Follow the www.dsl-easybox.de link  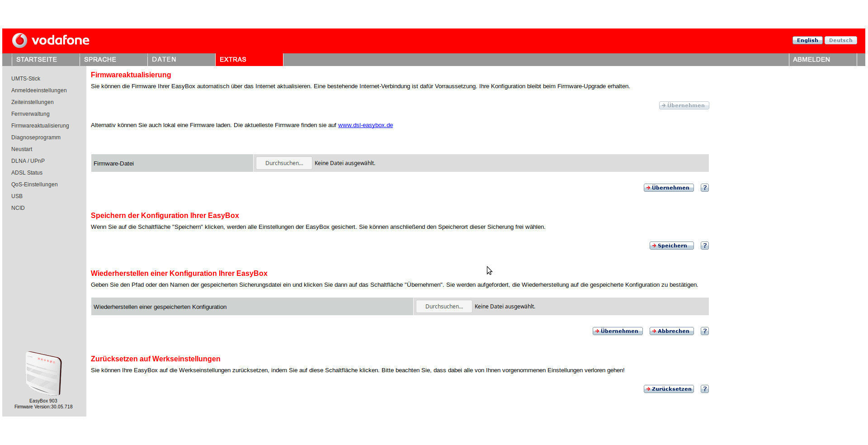point(365,125)
